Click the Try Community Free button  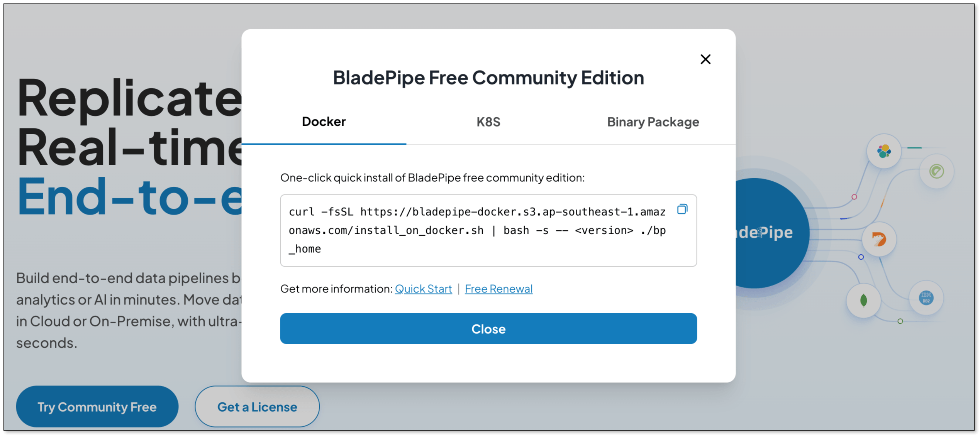pos(97,407)
